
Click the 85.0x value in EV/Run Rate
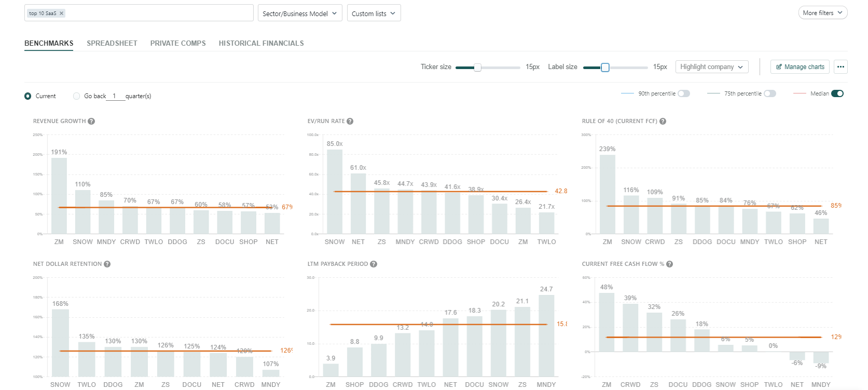click(x=335, y=144)
